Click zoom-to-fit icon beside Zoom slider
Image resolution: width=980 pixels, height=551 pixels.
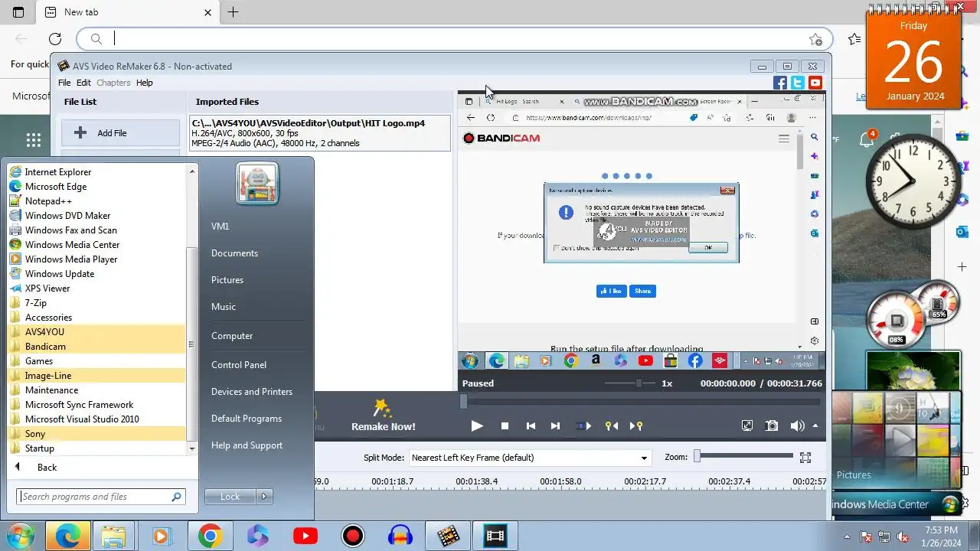pyautogui.click(x=805, y=458)
